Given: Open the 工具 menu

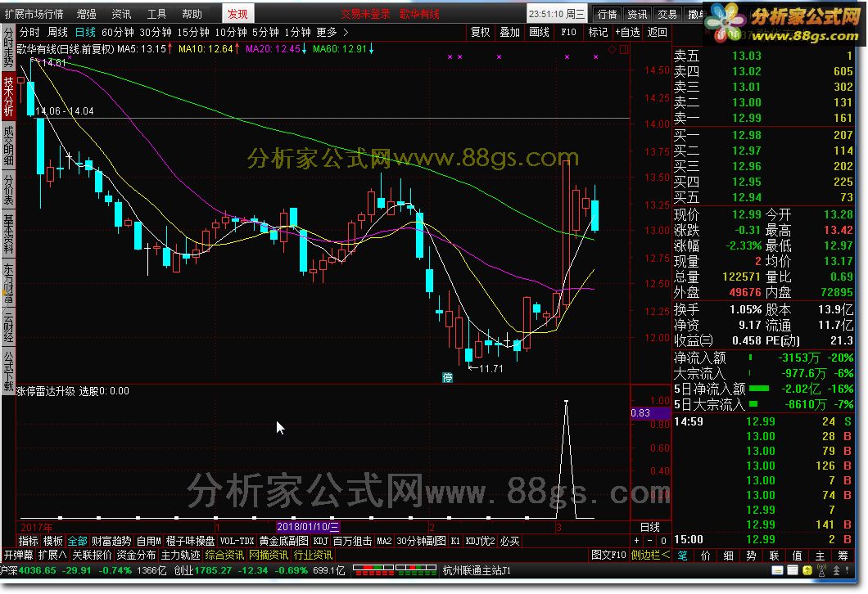Looking at the screenshot, I should [x=156, y=14].
